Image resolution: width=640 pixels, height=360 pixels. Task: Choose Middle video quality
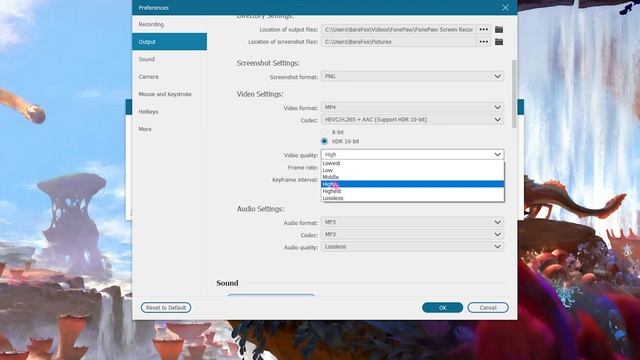(412, 177)
